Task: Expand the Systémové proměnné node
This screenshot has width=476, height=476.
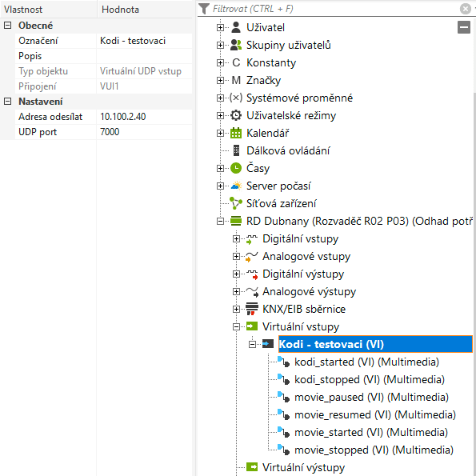Action: [x=220, y=98]
